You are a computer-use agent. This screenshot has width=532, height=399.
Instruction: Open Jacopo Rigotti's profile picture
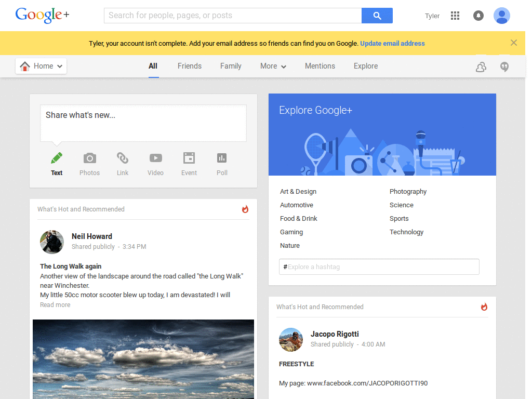[291, 340]
